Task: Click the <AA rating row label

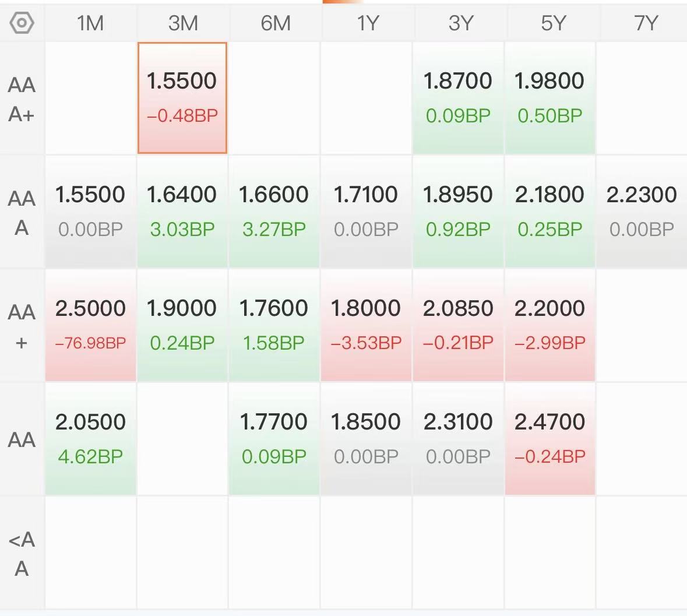Action: 22,554
